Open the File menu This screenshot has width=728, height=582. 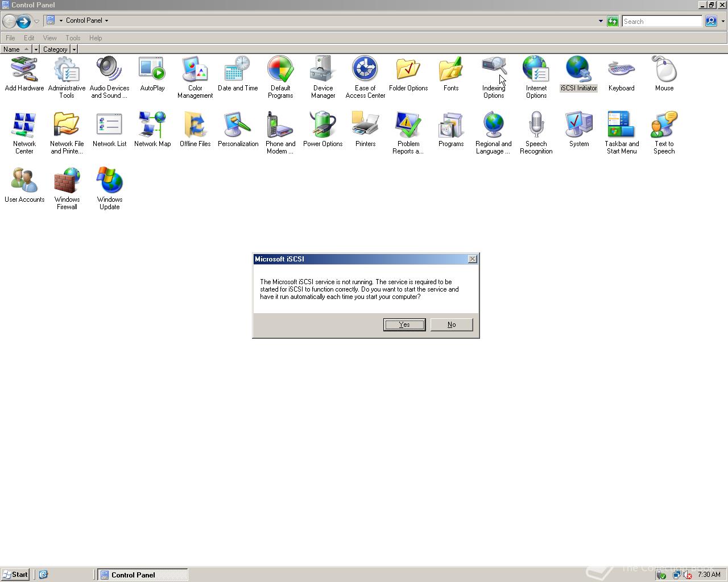(x=10, y=38)
